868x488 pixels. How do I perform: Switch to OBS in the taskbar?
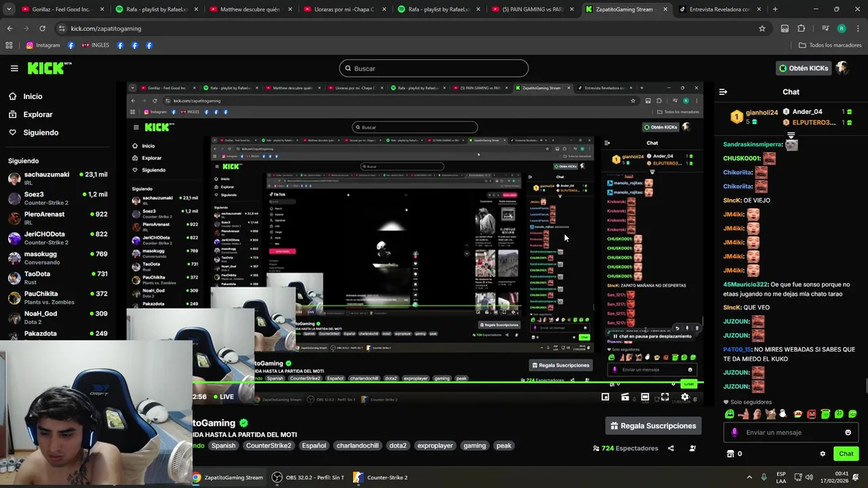point(307,477)
